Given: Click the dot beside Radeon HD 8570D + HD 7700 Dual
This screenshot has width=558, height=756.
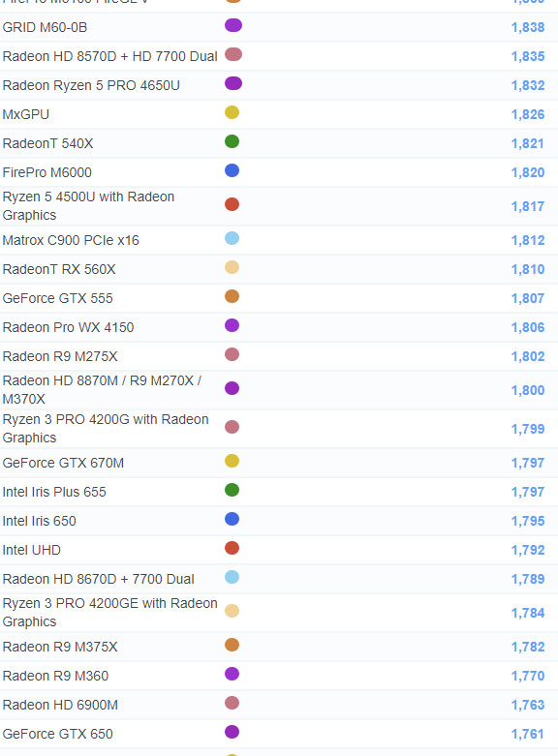Looking at the screenshot, I should pos(233,54).
